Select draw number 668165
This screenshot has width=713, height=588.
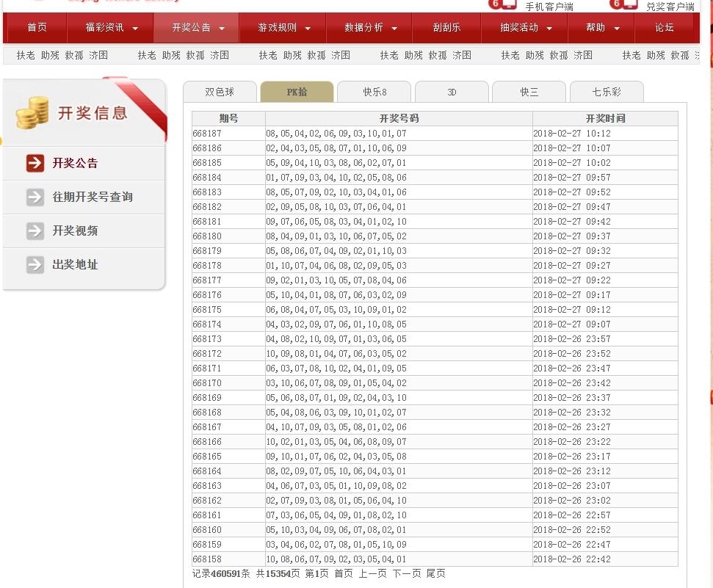pyautogui.click(x=207, y=456)
